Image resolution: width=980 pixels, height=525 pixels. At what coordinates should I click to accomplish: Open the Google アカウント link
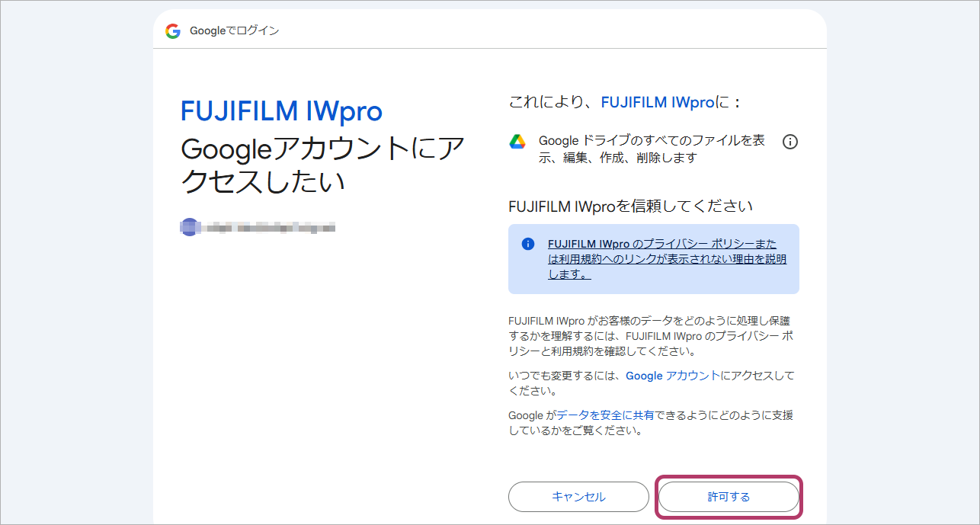672,376
